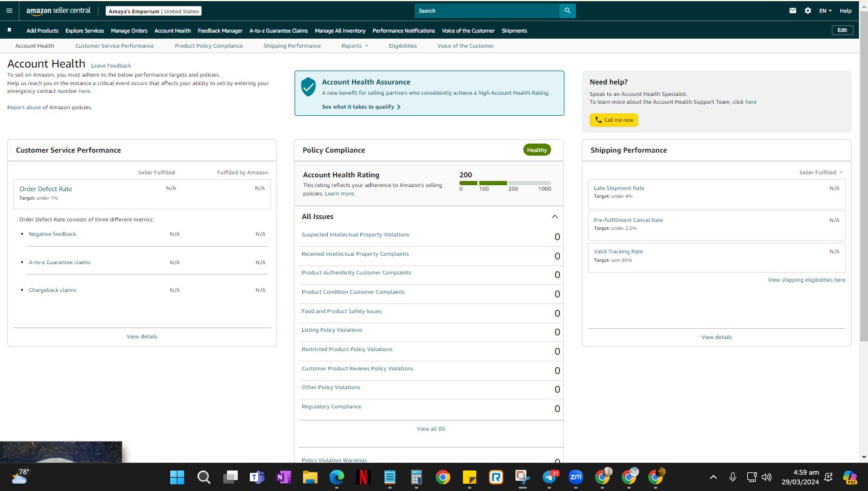Click See what it takes to qualify
Image resolution: width=868 pixels, height=491 pixels.
point(362,107)
